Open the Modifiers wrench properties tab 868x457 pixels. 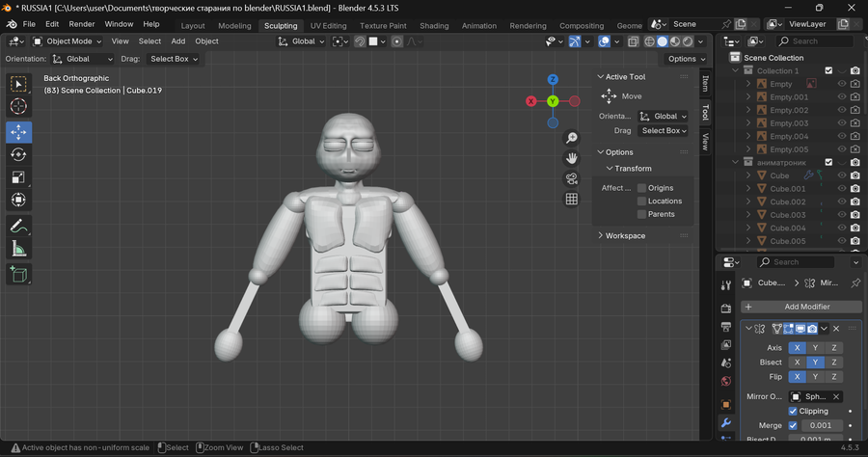[x=725, y=422]
